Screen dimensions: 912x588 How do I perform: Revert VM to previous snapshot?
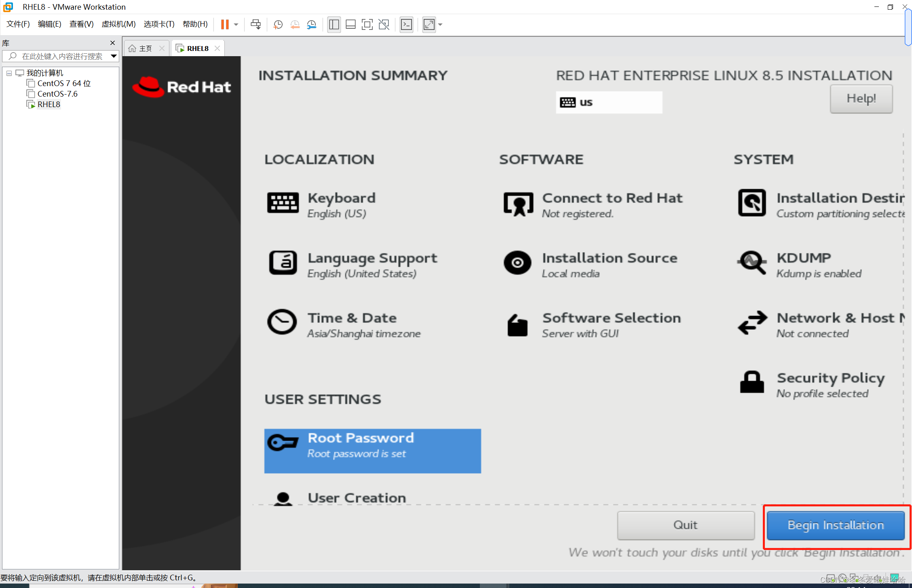pyautogui.click(x=295, y=25)
